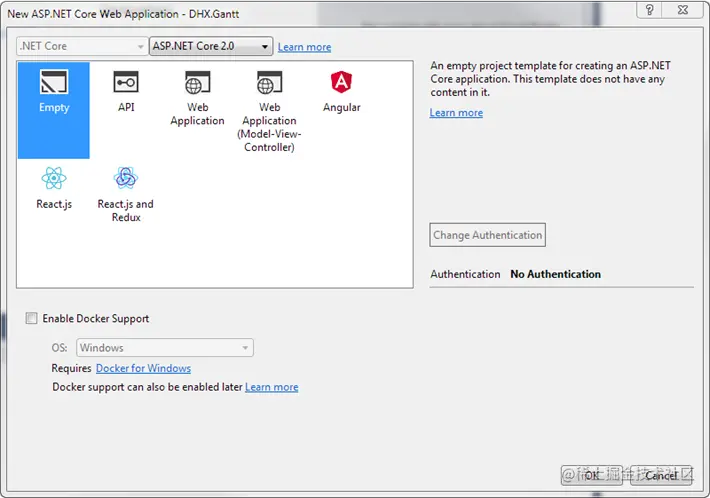Click Learn more link beside version dropdown
710x498 pixels.
(304, 47)
